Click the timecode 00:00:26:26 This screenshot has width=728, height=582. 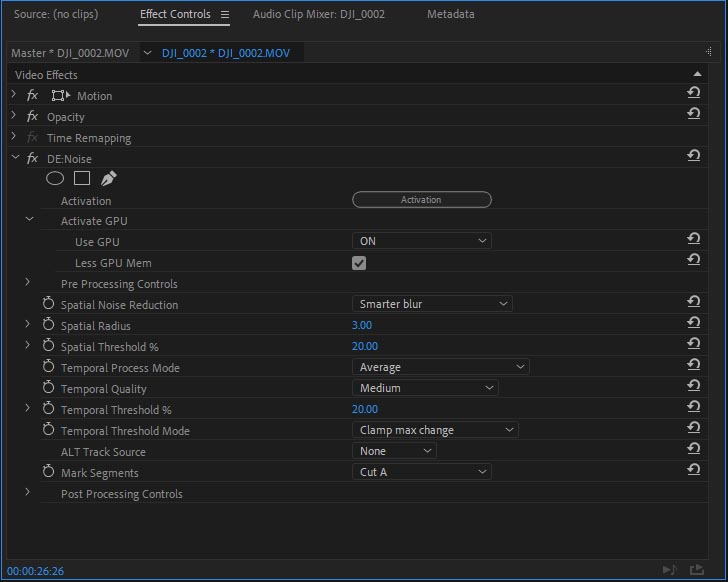coord(35,571)
